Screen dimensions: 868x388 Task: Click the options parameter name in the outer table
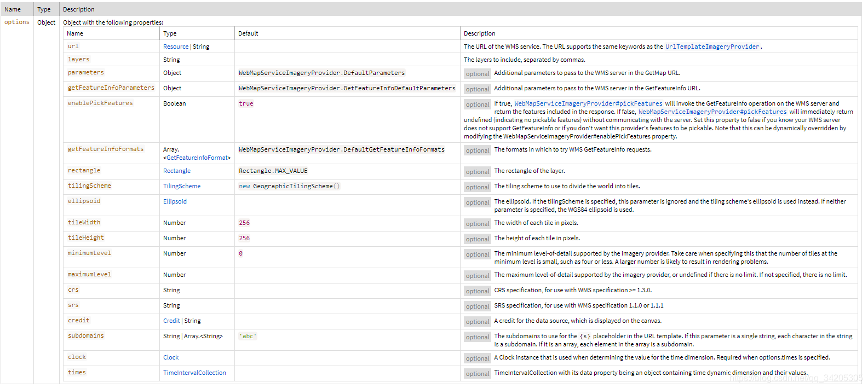coord(17,22)
